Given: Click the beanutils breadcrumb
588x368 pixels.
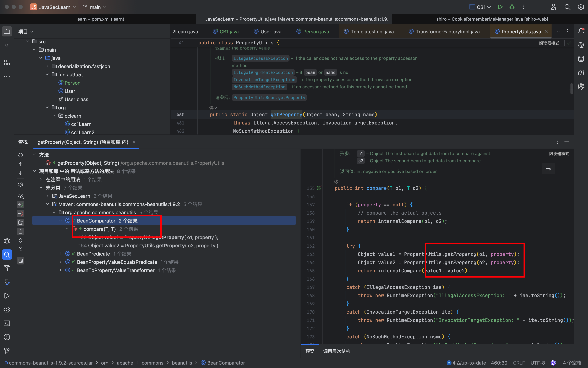Looking at the screenshot, I should 182,363.
